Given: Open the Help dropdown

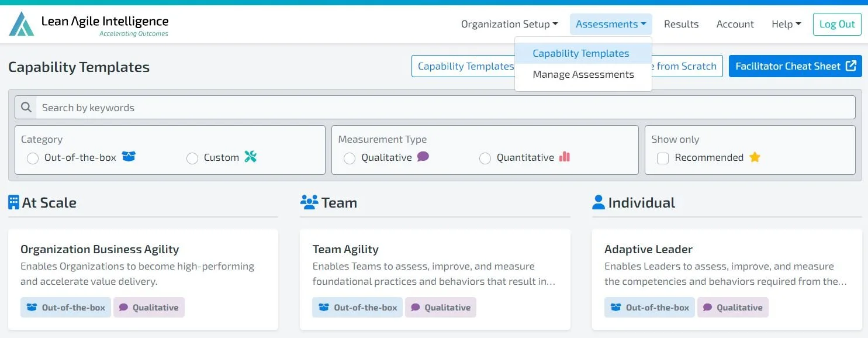Looking at the screenshot, I should (786, 24).
